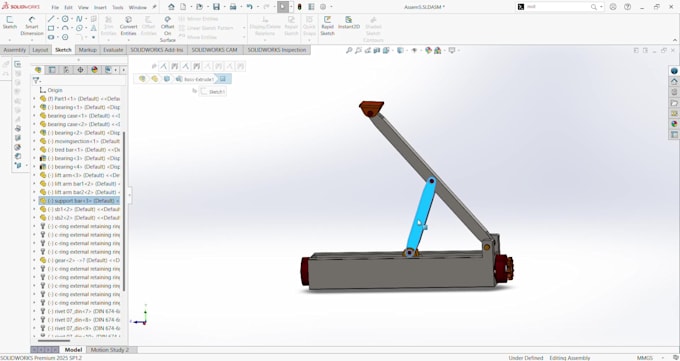Switch to Motion Study 2 tab
This screenshot has height=361, width=680.
(x=110, y=350)
